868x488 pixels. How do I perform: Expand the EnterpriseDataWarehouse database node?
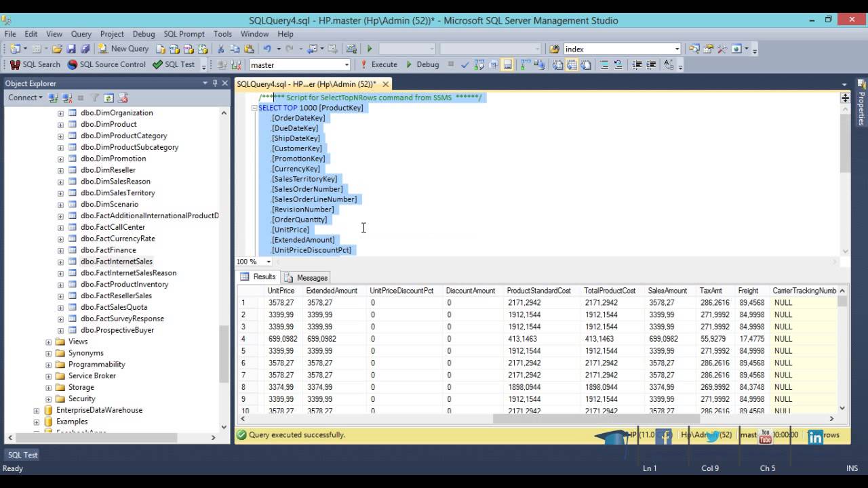(36, 410)
